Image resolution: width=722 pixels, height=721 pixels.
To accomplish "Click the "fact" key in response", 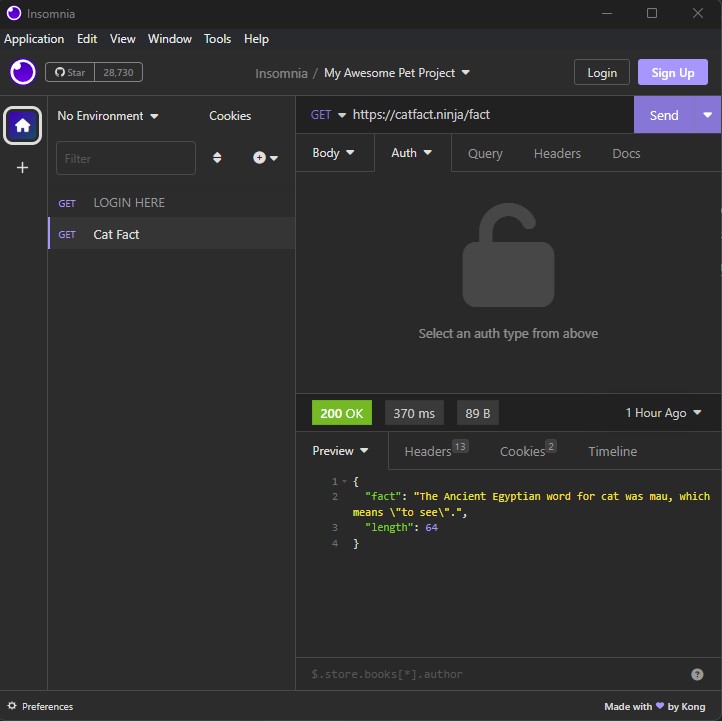I will 383,496.
